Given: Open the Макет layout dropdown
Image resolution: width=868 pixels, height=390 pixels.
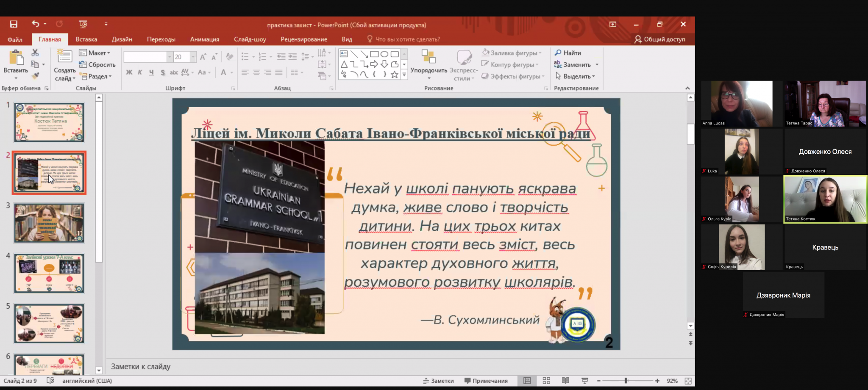Looking at the screenshot, I should pos(95,53).
